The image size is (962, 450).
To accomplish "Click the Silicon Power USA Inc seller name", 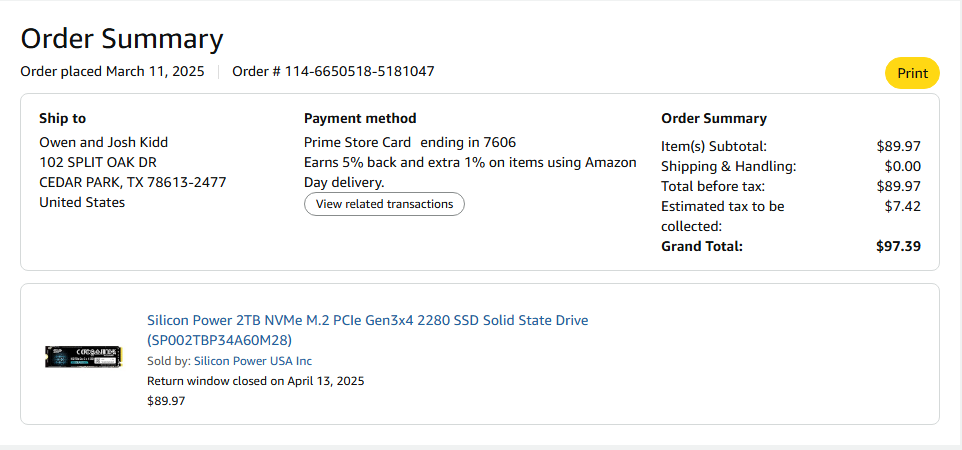I will click(x=253, y=361).
